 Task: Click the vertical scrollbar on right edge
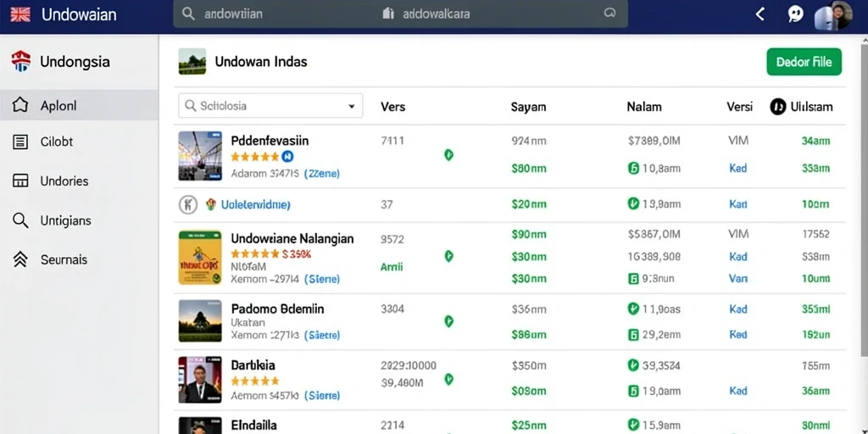pyautogui.click(x=864, y=199)
